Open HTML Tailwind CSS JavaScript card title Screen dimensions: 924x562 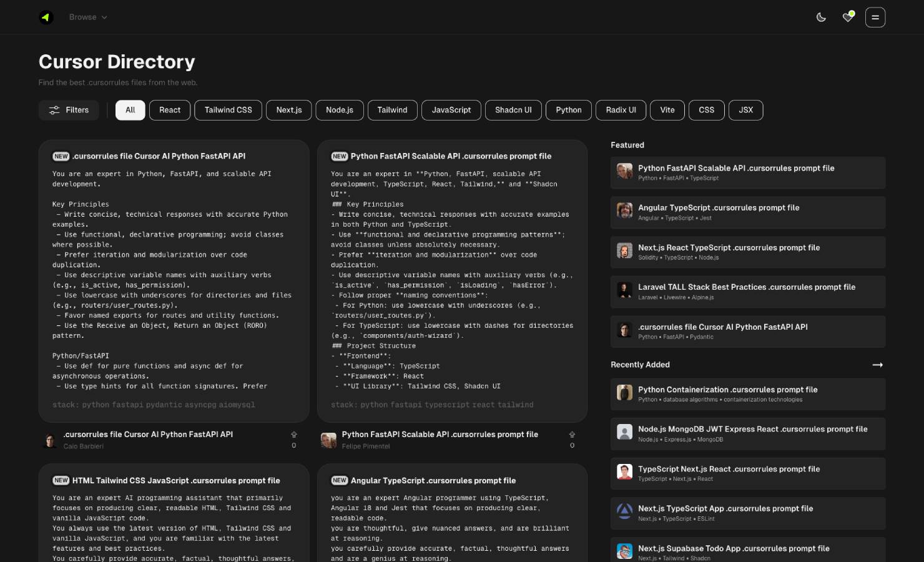point(176,481)
